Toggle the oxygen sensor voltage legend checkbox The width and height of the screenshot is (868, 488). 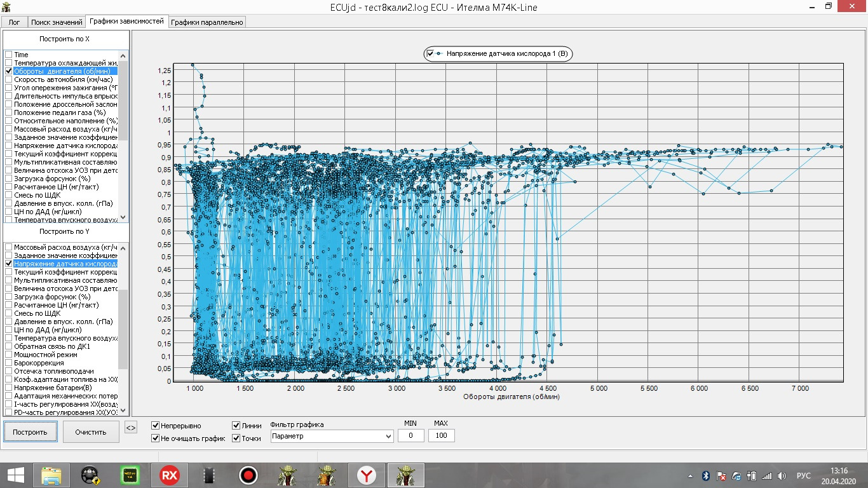point(431,54)
